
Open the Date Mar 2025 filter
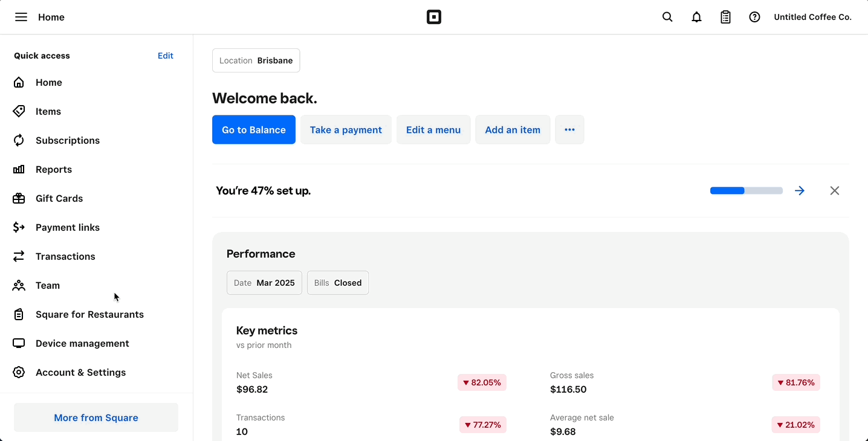click(264, 283)
